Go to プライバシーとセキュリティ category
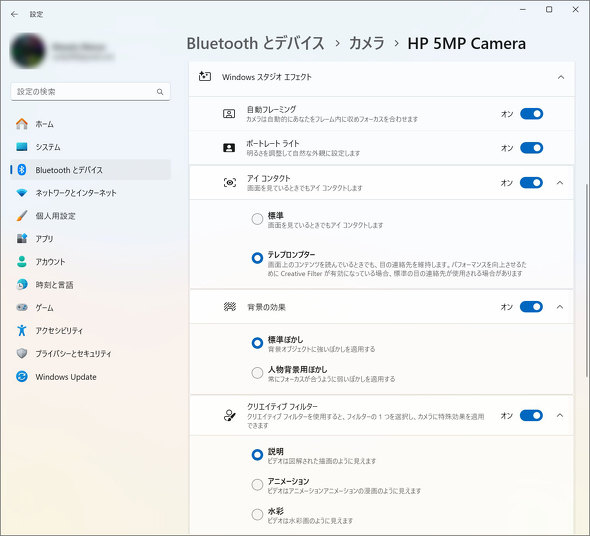This screenshot has height=536, width=590. coord(90,353)
